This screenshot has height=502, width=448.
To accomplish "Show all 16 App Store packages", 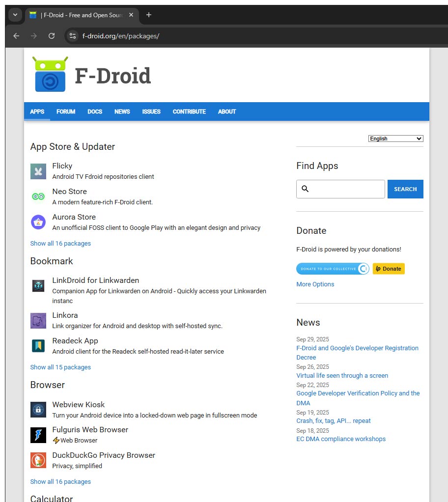I will click(x=60, y=243).
